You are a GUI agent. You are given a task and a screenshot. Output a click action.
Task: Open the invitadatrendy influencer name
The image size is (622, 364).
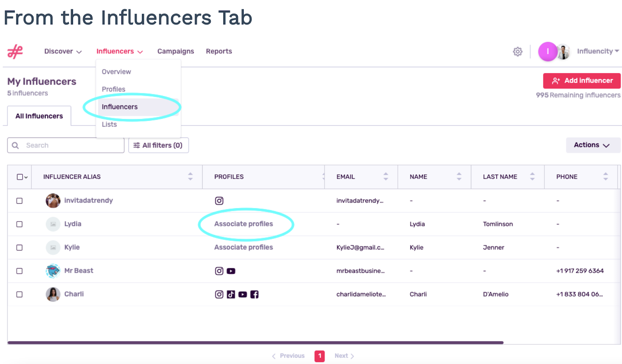(89, 200)
